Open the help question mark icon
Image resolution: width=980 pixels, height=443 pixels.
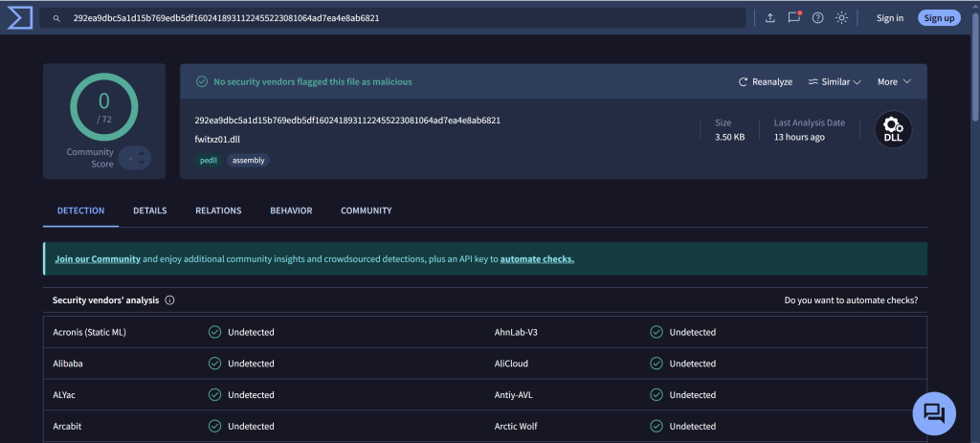(x=817, y=18)
